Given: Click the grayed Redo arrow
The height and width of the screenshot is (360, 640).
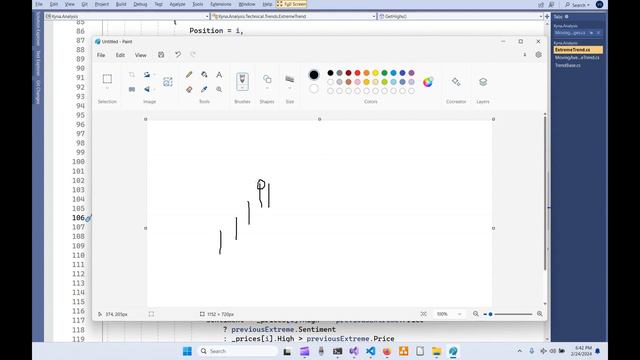Looking at the screenshot, I should tap(193, 55).
